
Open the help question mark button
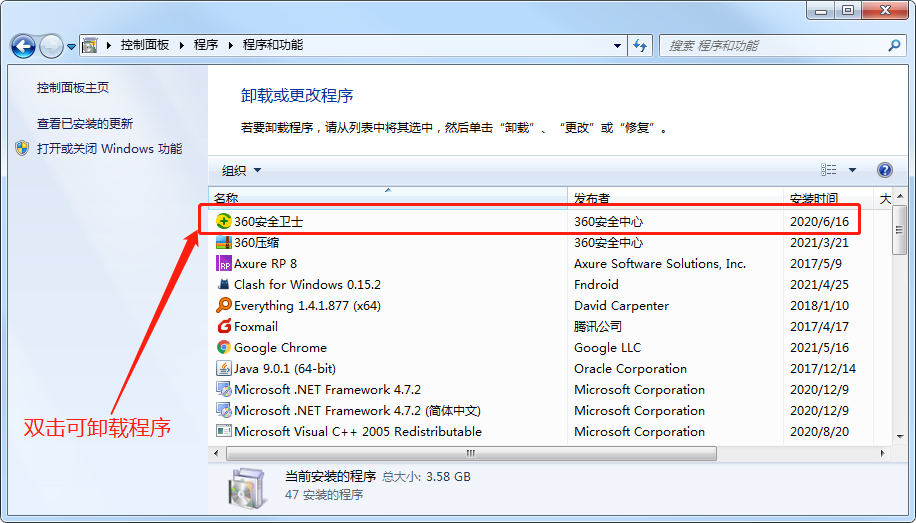pos(884,170)
